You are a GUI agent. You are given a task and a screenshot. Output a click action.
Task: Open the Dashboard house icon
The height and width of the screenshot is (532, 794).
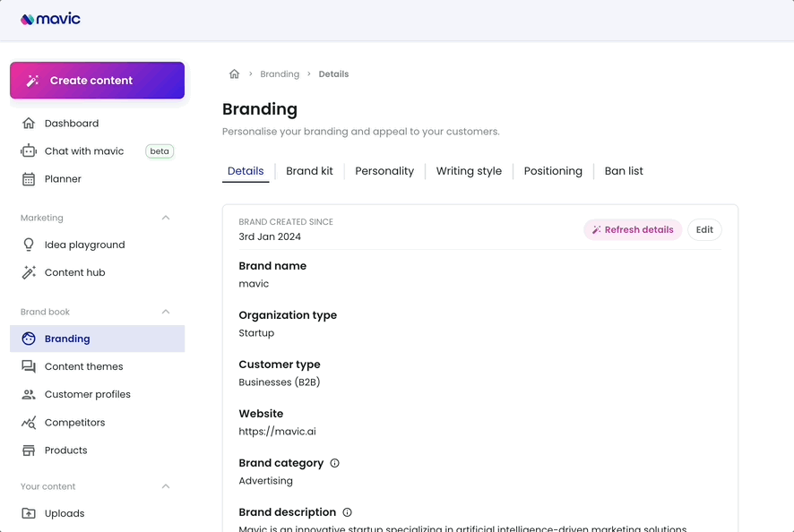click(x=29, y=123)
